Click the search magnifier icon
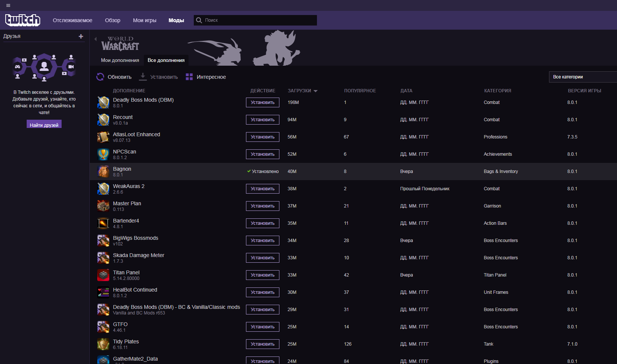 point(199,20)
